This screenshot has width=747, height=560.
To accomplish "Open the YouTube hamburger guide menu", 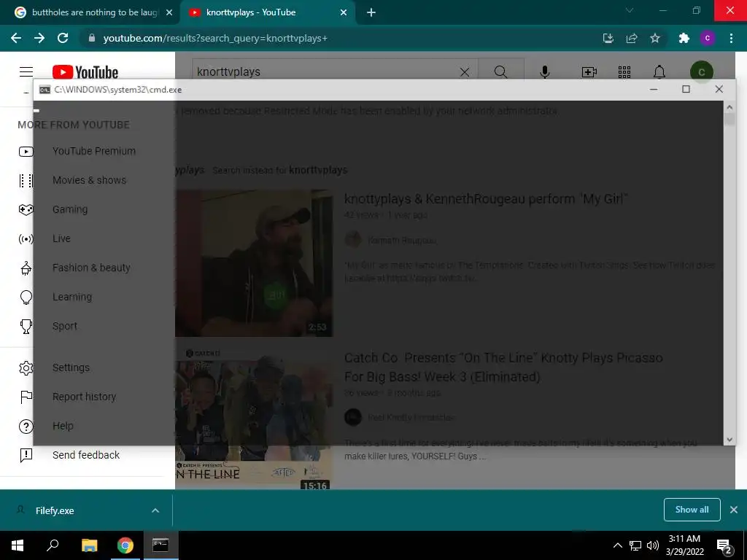I will coord(26,72).
